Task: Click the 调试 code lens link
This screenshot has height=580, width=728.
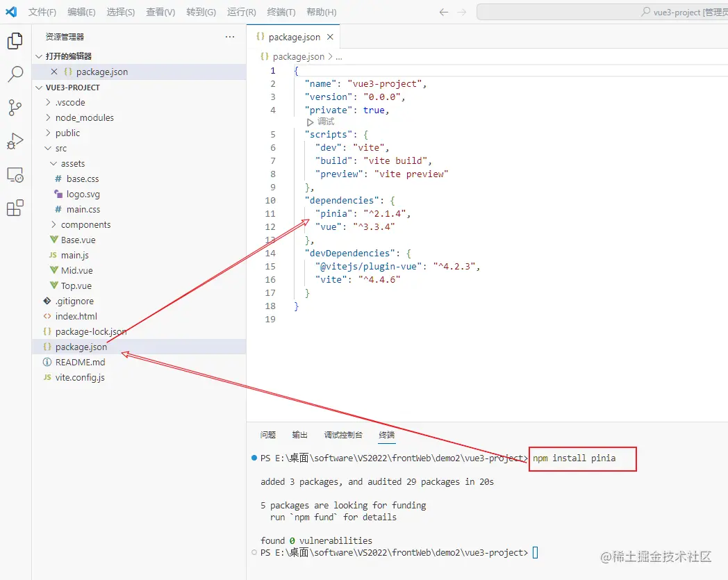Action: (x=326, y=122)
